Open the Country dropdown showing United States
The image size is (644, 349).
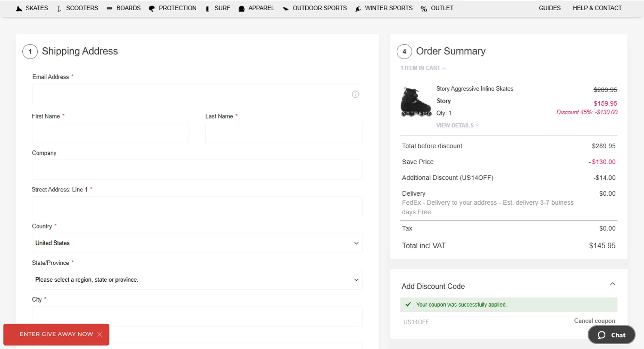197,243
